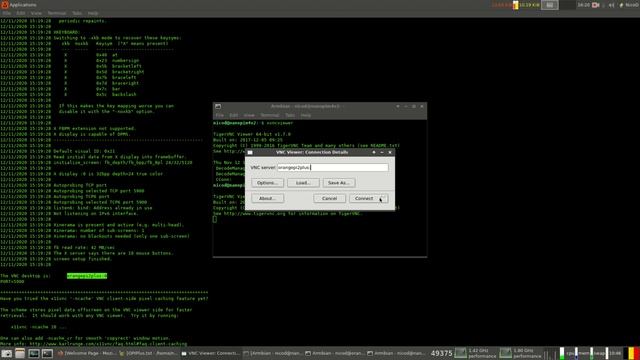Open the file manager launcher in taskbar
640x360 pixels.
[x=20, y=353]
